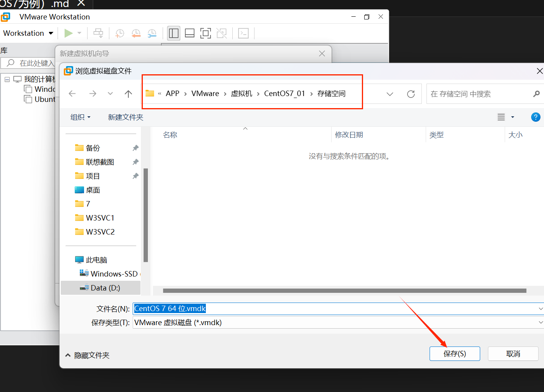The width and height of the screenshot is (544, 392).
Task: Click 存储空间 in the address breadcrumb
Action: (x=332, y=94)
